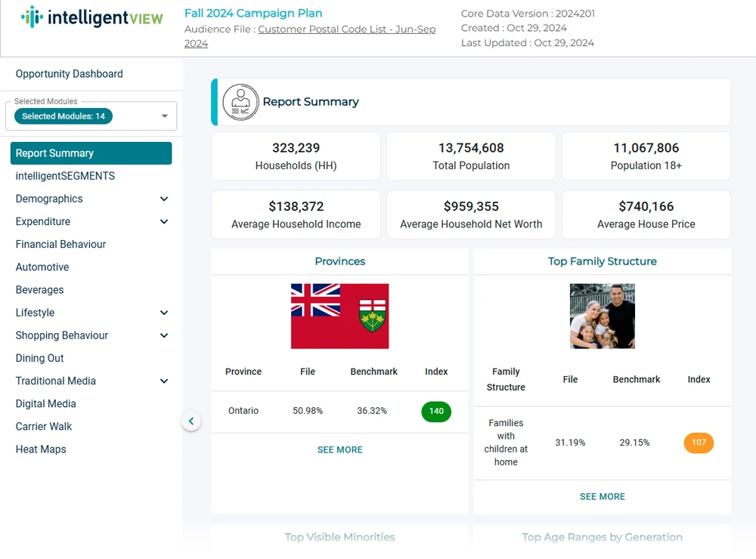Viewport: 756px width, 559px height.
Task: Open the Heat Maps module
Action: (x=41, y=449)
